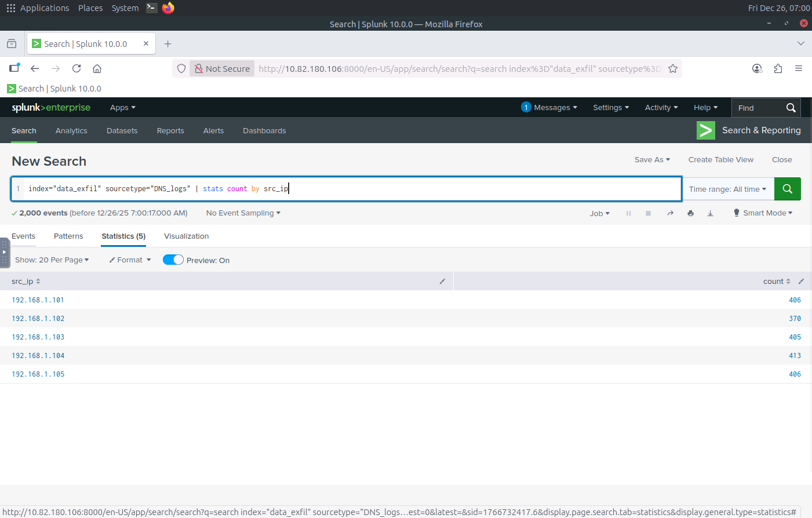Click the 192.168.1.101 src_ip value

(x=38, y=300)
